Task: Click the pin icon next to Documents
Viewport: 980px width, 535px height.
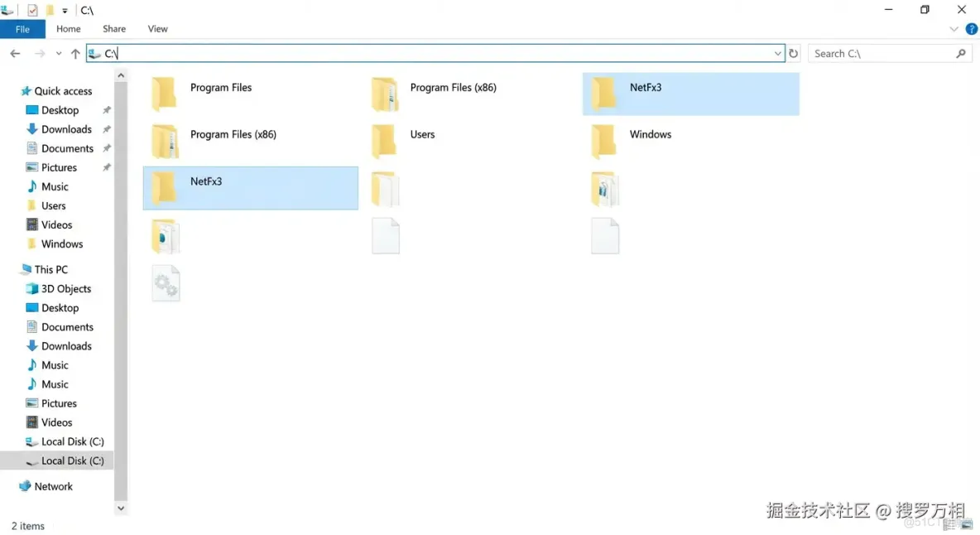Action: coord(106,148)
